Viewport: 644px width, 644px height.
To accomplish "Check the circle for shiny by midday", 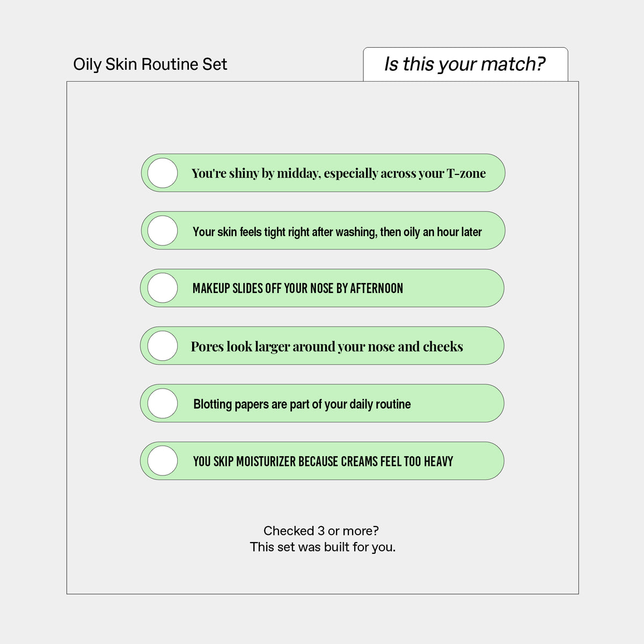I will click(163, 173).
